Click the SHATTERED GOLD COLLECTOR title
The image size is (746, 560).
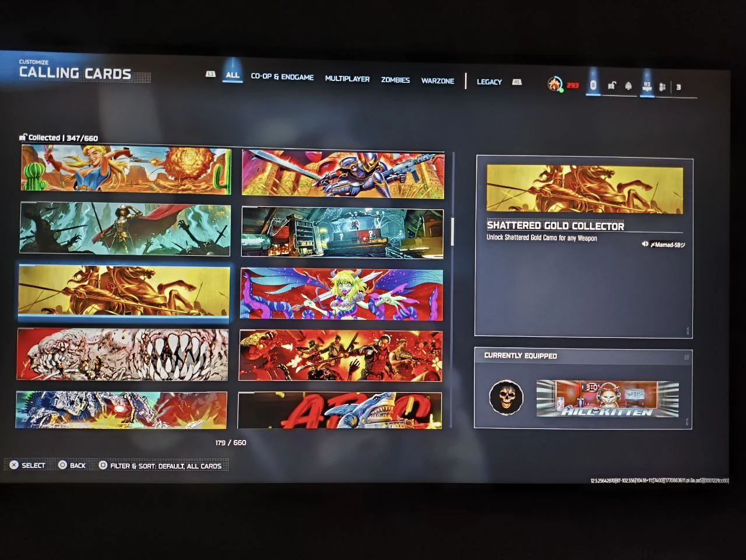[555, 226]
